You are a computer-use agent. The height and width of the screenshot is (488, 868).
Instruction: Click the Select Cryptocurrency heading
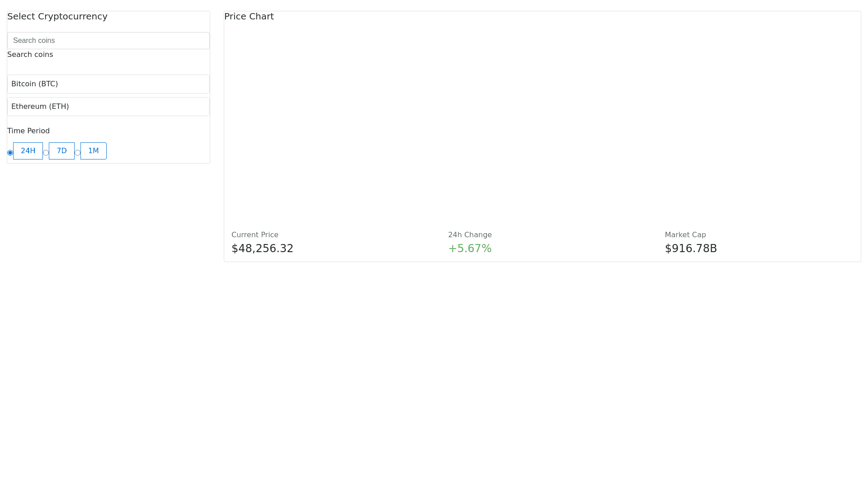coord(57,17)
